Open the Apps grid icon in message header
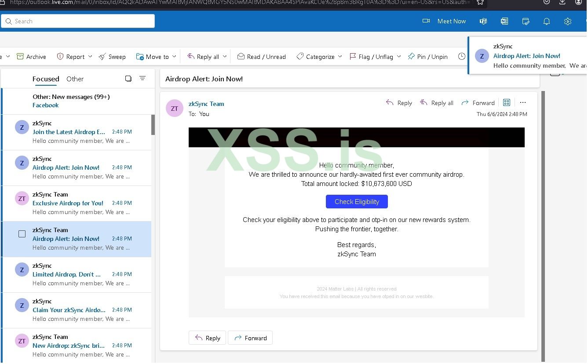 tap(507, 102)
